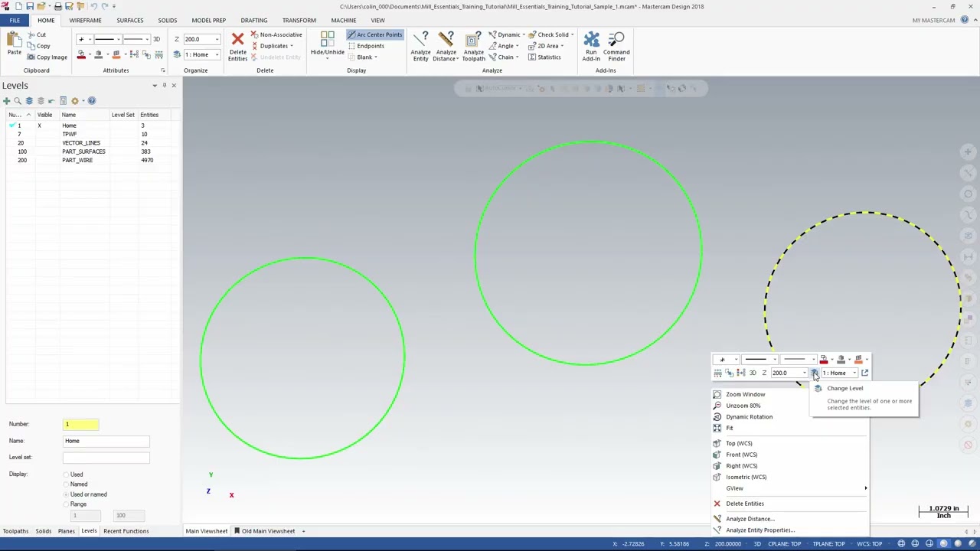This screenshot has width=980, height=551.
Task: Select Unzoom 80% in context menu
Action: click(743, 406)
